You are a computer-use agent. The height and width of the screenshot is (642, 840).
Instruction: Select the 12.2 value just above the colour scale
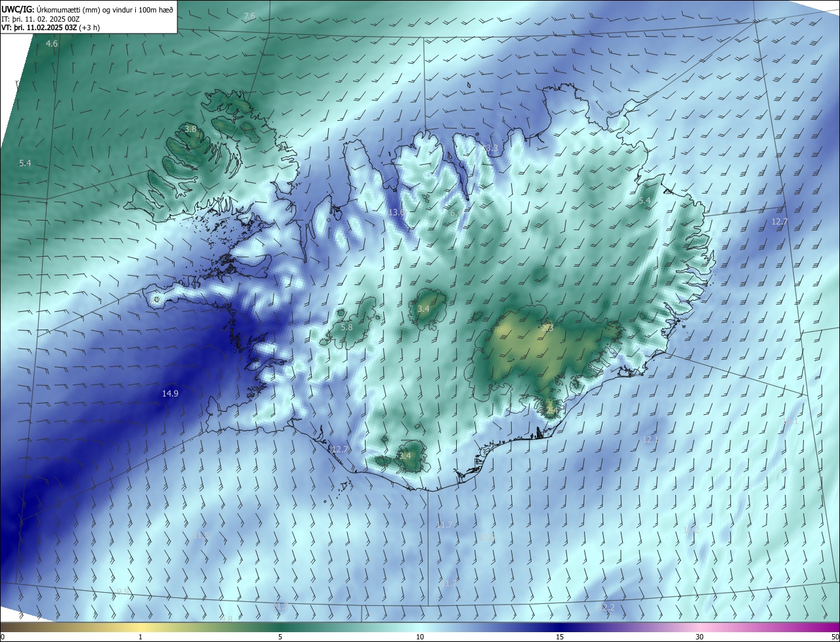click(x=607, y=608)
